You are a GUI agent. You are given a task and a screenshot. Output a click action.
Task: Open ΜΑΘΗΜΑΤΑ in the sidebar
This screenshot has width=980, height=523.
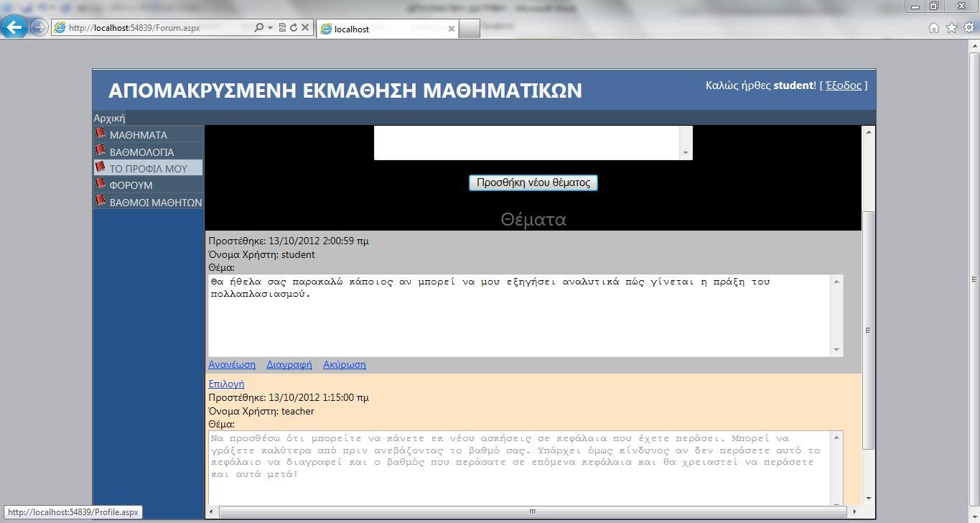149,134
